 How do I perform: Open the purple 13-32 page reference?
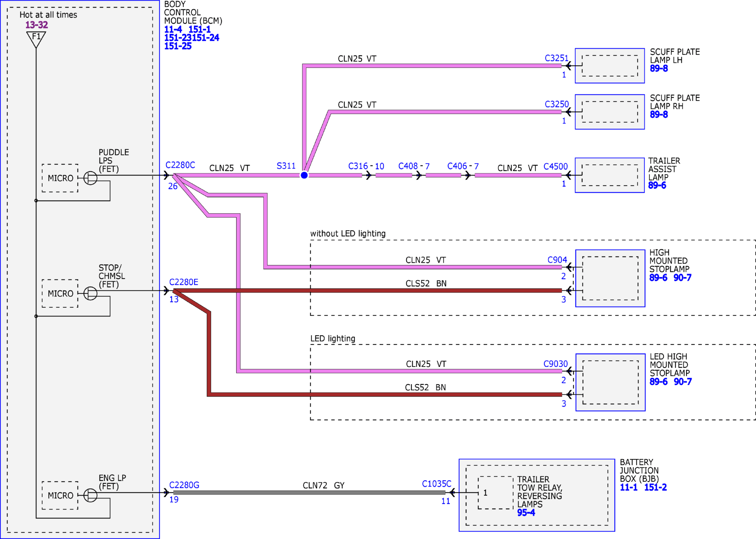[37, 25]
